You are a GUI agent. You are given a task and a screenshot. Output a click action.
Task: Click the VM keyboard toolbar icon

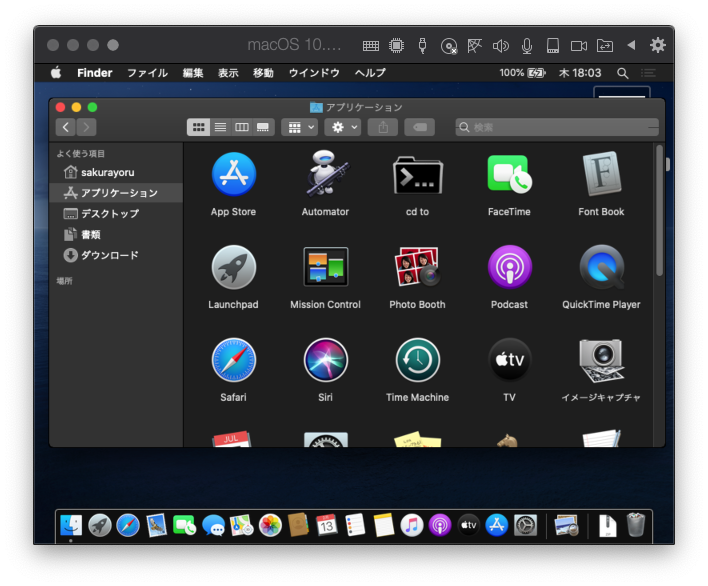[371, 46]
